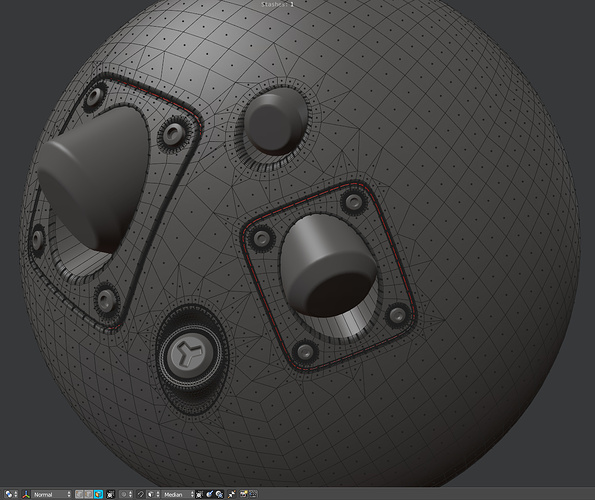Image resolution: width=595 pixels, height=500 pixels.
Task: Open the Normal transform orientation dropdown
Action: (x=52, y=494)
